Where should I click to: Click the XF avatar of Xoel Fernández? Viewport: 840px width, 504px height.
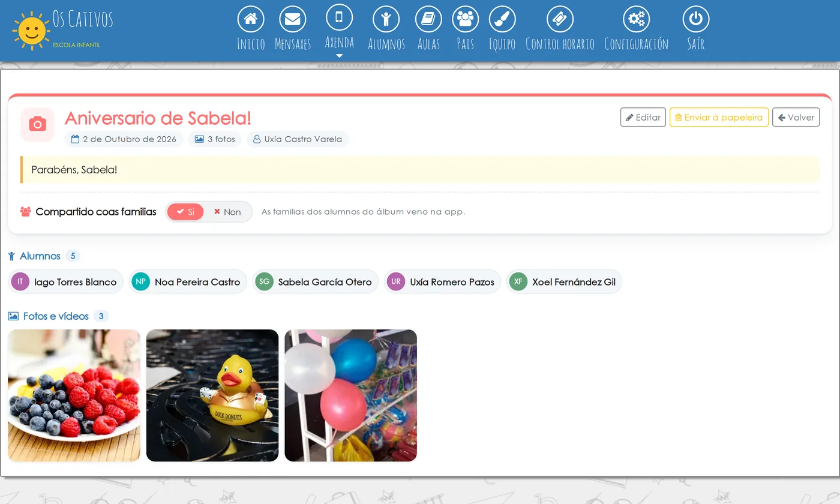pyautogui.click(x=518, y=281)
